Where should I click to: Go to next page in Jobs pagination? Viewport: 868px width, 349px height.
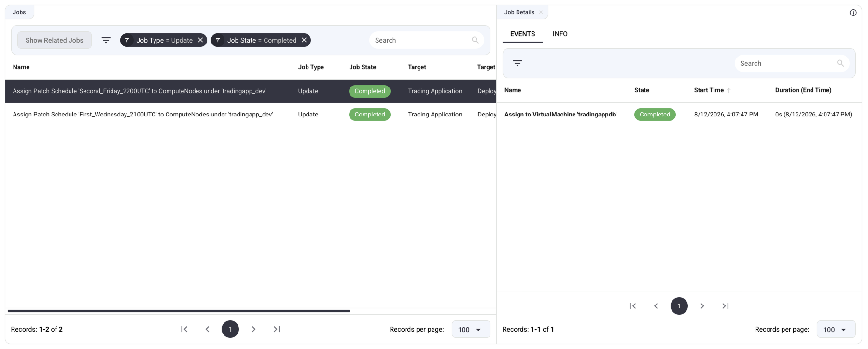[253, 329]
